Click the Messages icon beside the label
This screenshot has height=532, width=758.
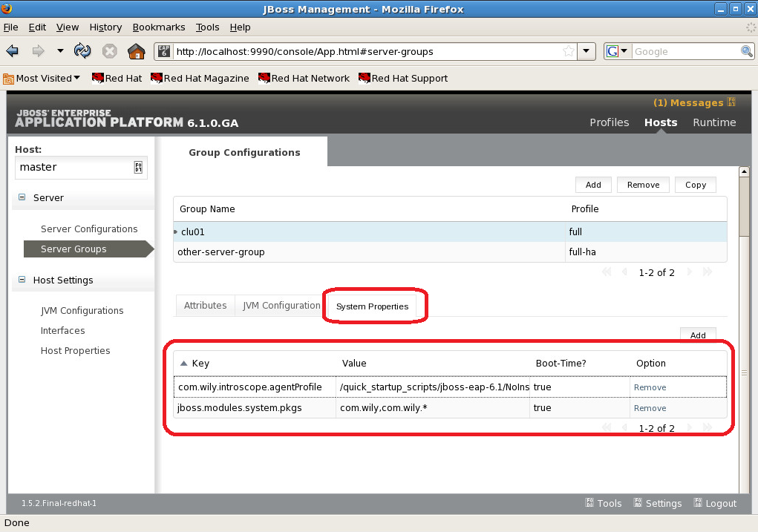pyautogui.click(x=731, y=102)
